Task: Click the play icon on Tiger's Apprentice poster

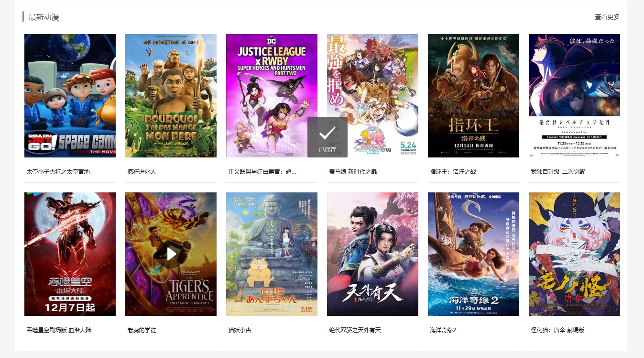Action: click(171, 254)
